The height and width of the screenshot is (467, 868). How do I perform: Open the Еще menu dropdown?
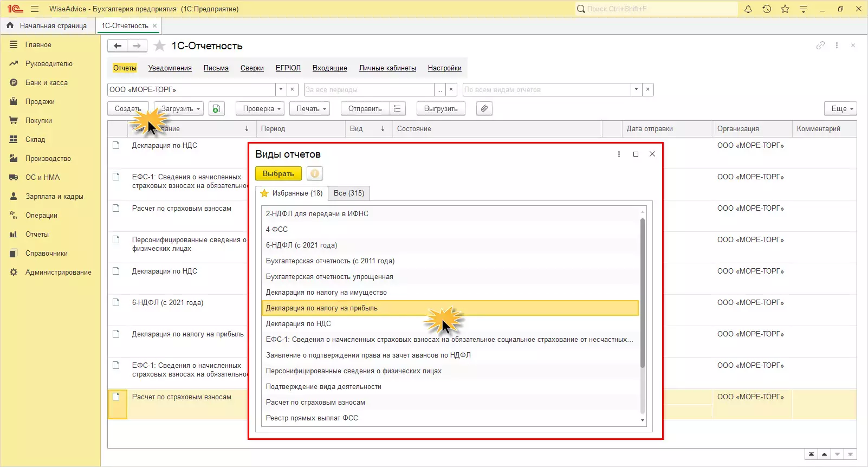(840, 109)
